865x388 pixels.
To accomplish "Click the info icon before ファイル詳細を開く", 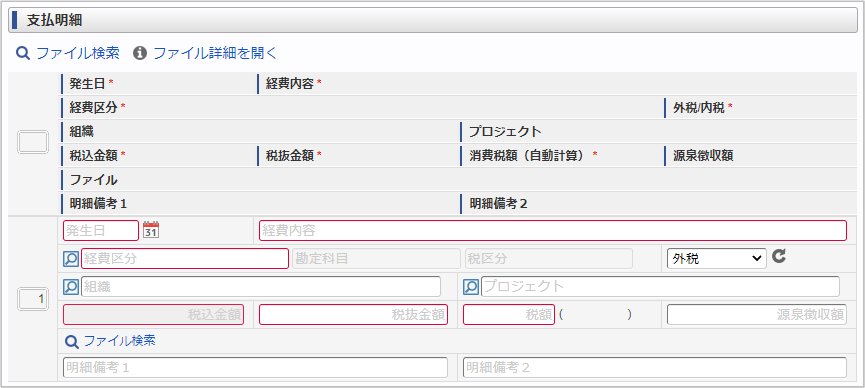I will tap(140, 53).
